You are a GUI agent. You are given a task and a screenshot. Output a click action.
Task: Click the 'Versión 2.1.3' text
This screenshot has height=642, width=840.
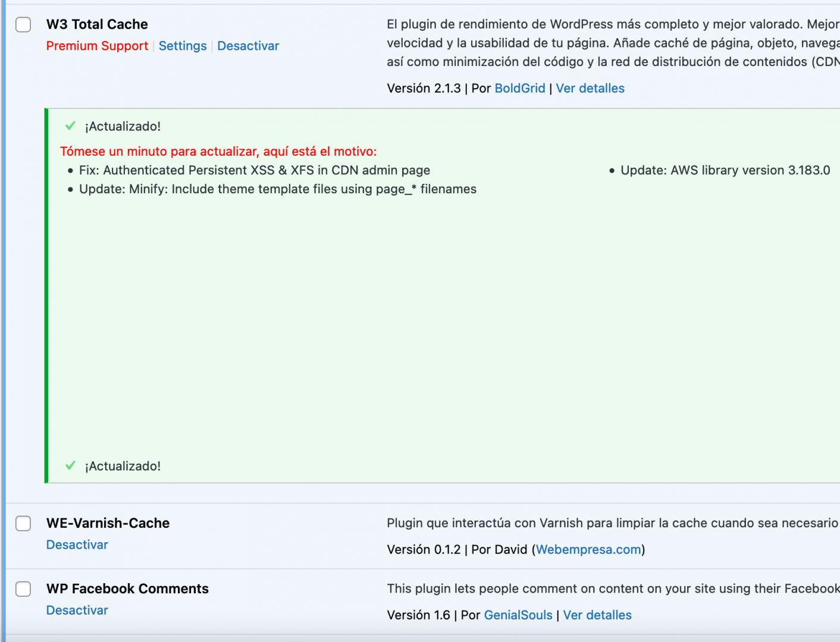coord(424,88)
